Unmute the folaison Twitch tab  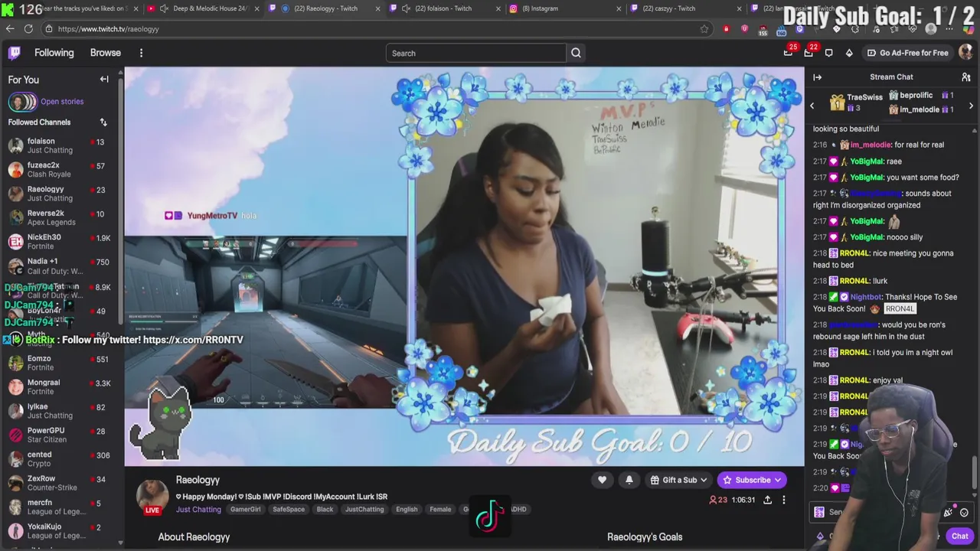pyautogui.click(x=405, y=8)
